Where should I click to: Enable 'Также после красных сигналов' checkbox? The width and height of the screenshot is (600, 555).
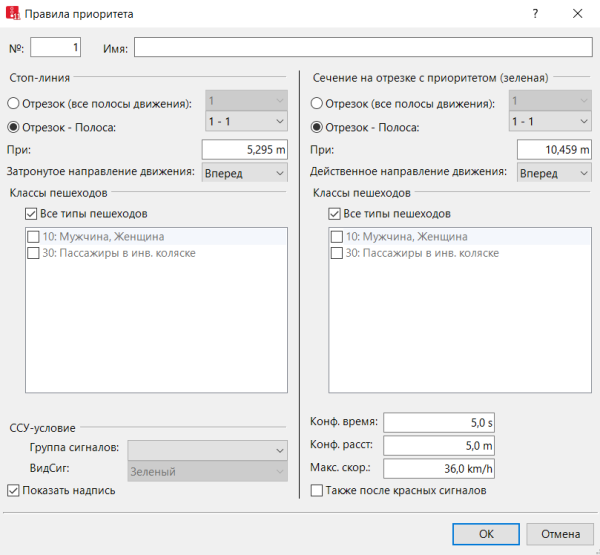[317, 490]
